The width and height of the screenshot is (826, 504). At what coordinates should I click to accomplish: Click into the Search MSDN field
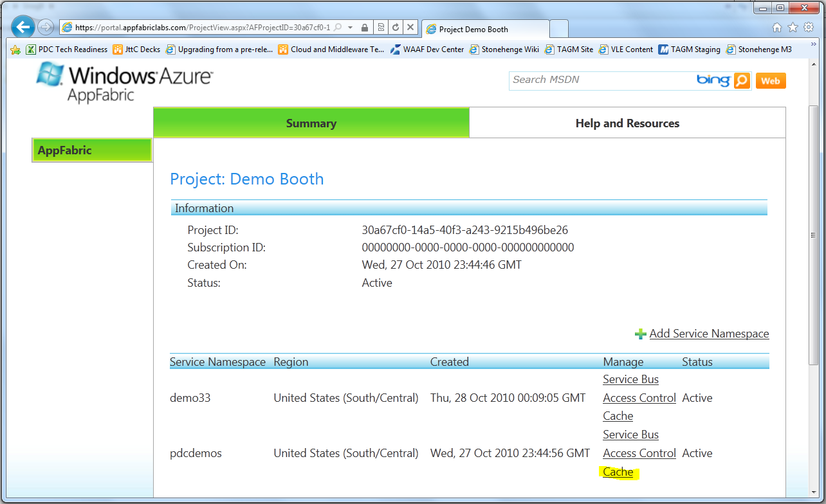pyautogui.click(x=601, y=80)
